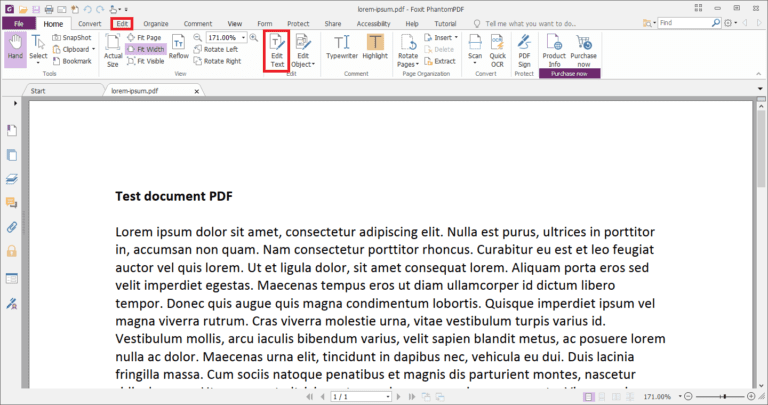768x405 pixels.
Task: Switch to the Convert ribbon tab
Action: click(x=90, y=24)
